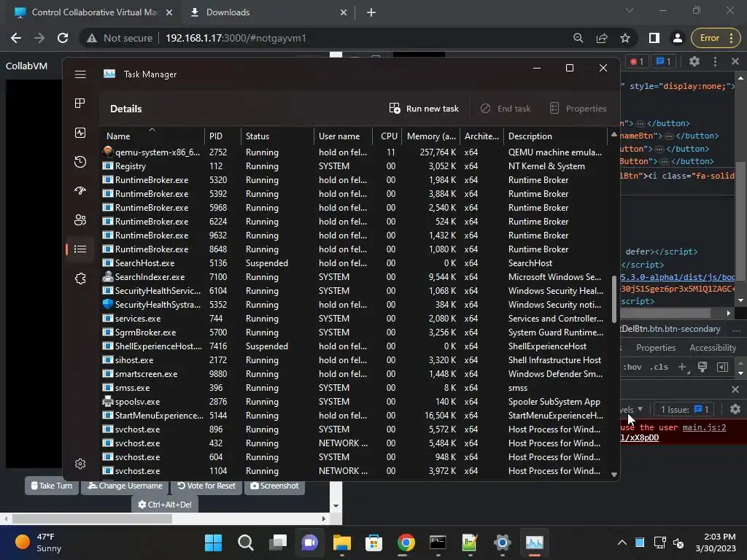
Task: Select qemu-system-x86_6... process row
Action: [x=355, y=152]
